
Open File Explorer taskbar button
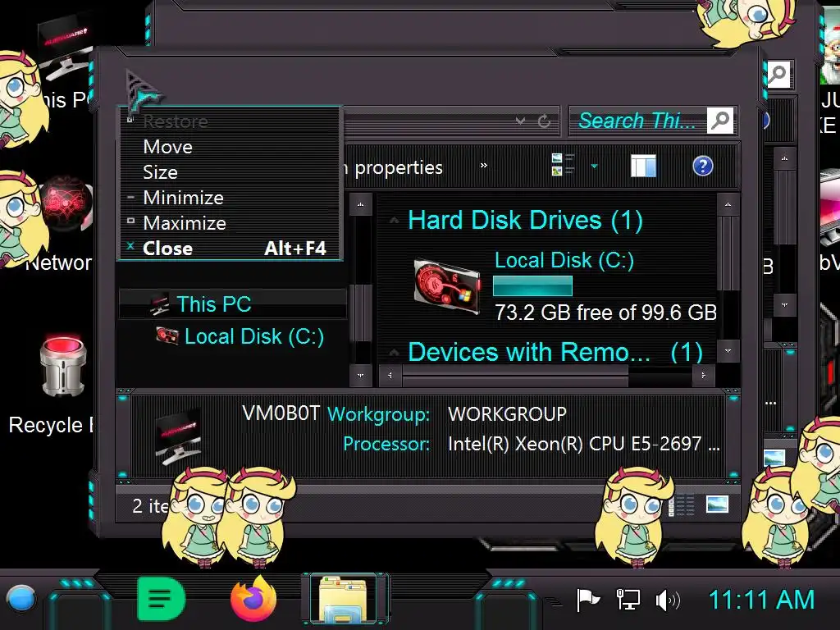tap(345, 600)
